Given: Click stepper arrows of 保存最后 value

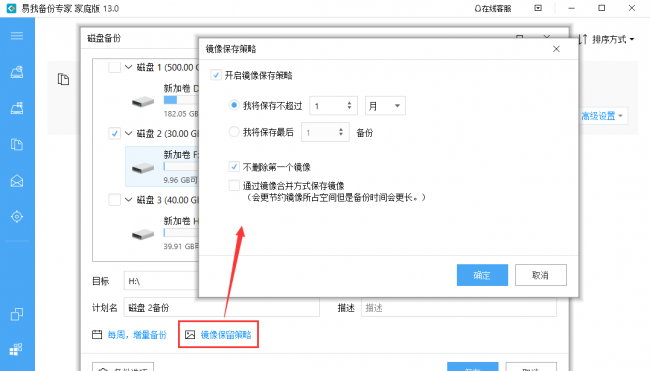Looking at the screenshot, I should point(341,132).
